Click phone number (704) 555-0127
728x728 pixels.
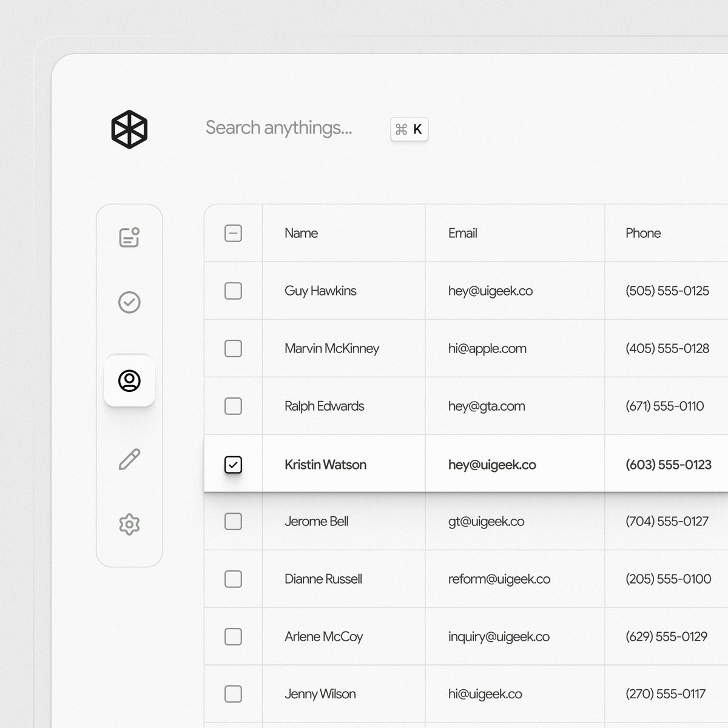point(667,522)
